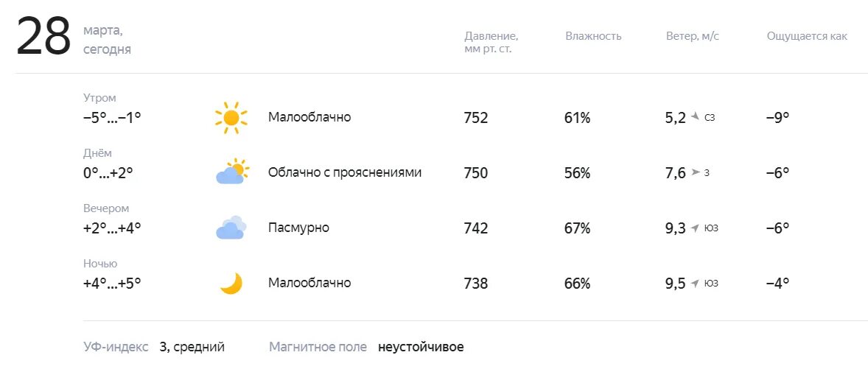
Task: Click the overcast clouds icon for evening
Action: point(231,228)
